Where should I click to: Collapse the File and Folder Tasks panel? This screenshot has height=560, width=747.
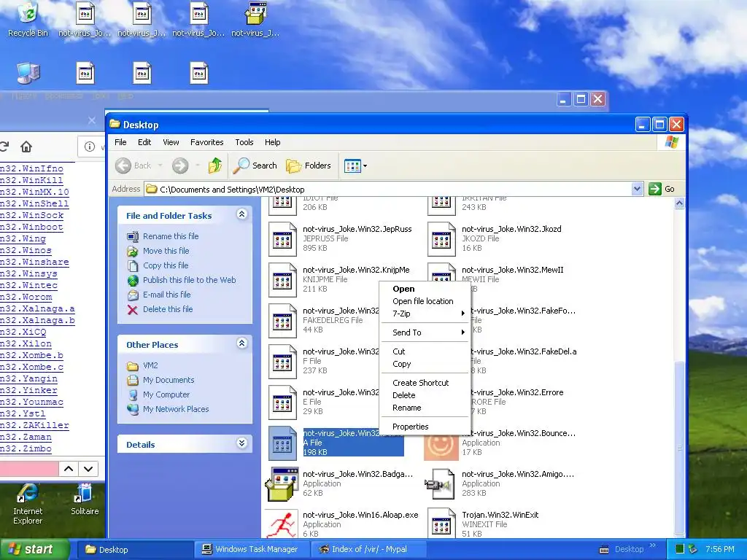click(x=242, y=215)
